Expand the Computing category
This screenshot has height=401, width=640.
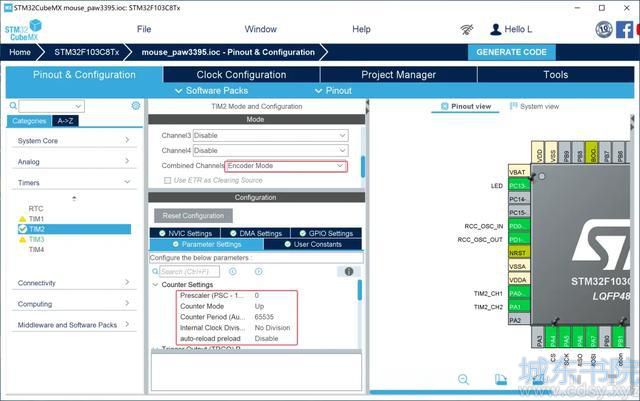(73, 304)
